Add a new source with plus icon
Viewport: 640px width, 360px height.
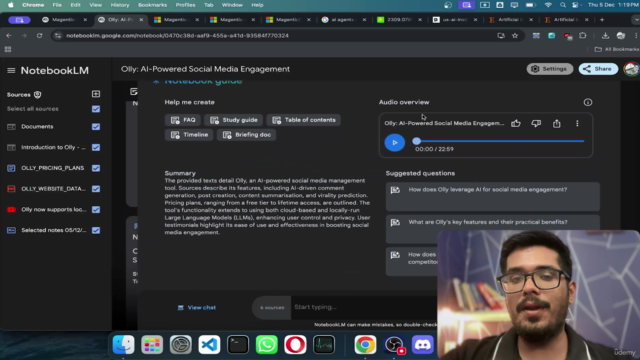96,94
